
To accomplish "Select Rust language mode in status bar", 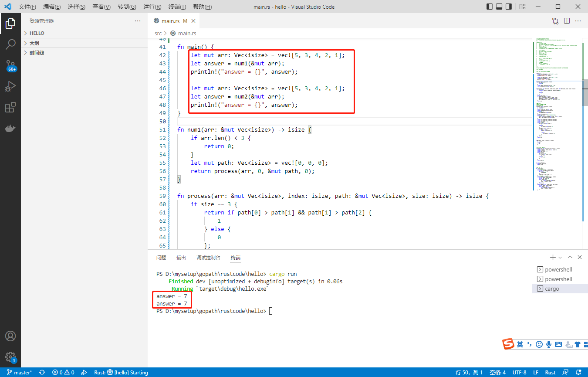I will pos(551,373).
